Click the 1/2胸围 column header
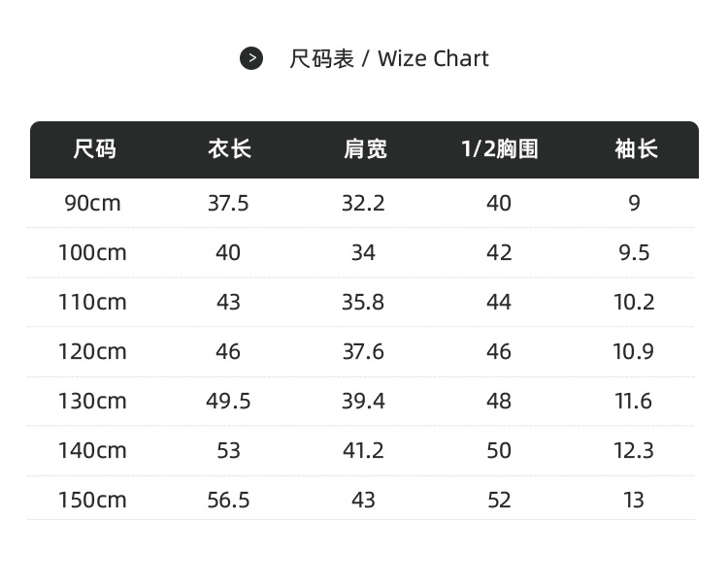728x584 pixels. tap(499, 149)
